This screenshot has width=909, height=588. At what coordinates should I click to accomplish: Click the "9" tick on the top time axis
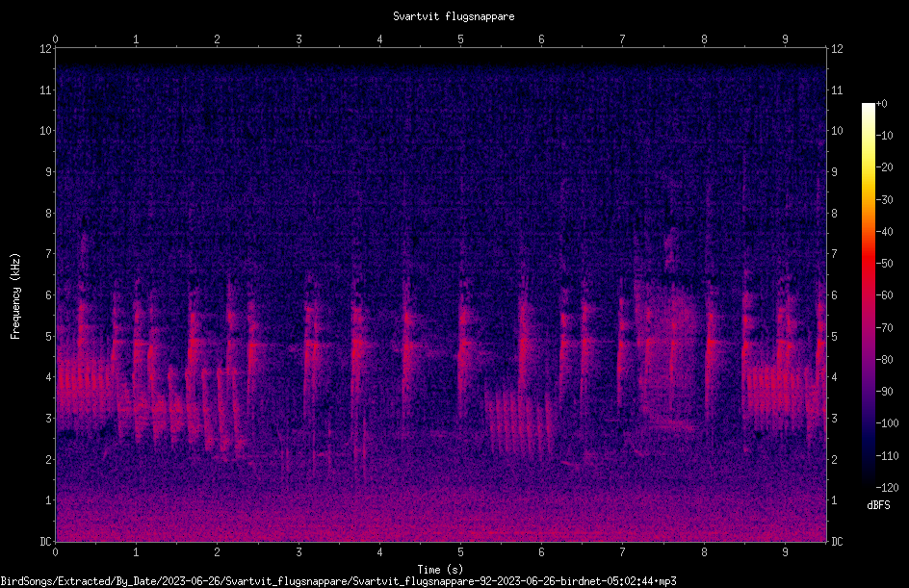[x=786, y=39]
